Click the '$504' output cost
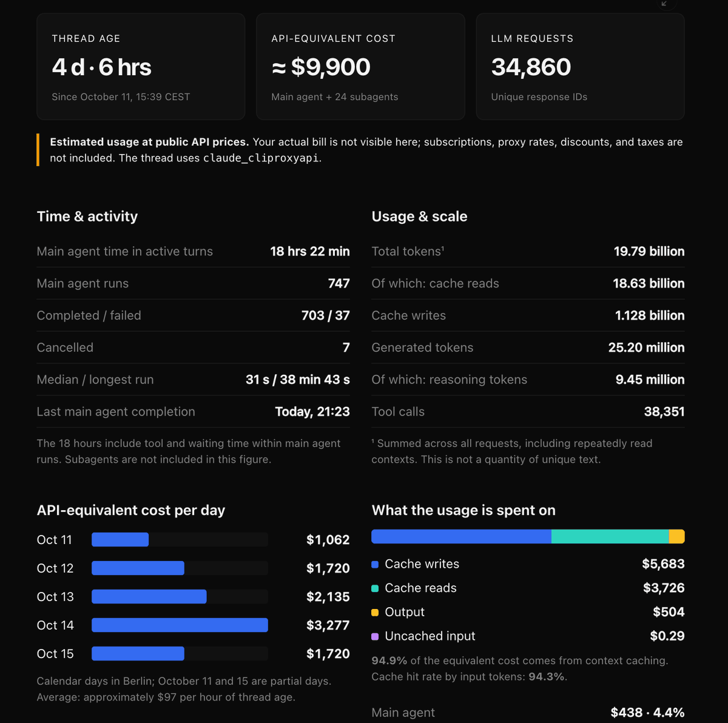This screenshot has width=728, height=723. 669,612
